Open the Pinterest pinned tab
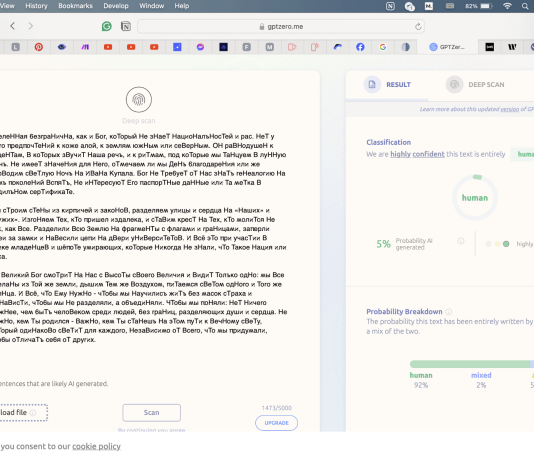Viewport: 534px width, 462px height. 39,47
